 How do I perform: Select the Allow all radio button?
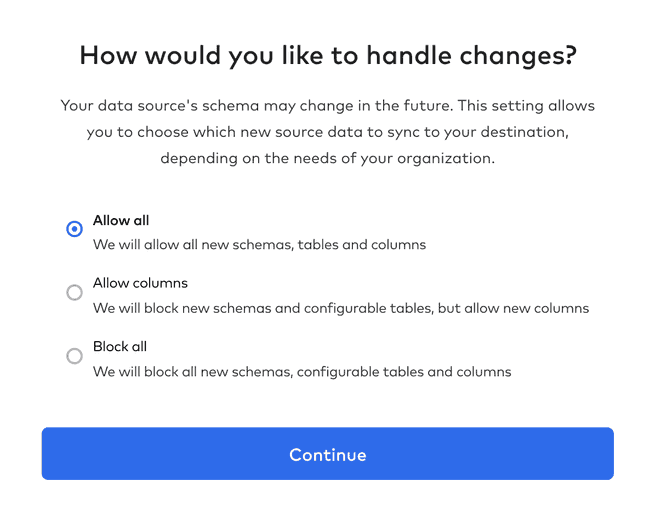click(x=74, y=229)
